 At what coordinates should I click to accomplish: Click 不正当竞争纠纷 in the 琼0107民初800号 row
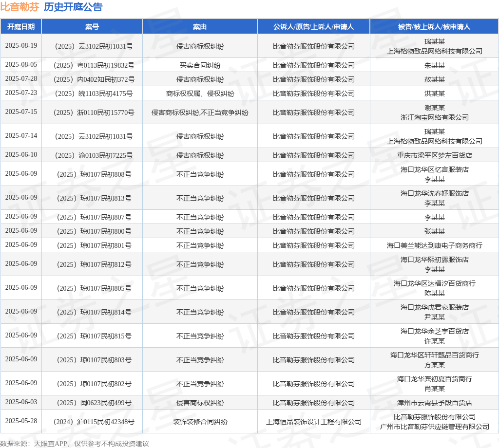(x=200, y=231)
